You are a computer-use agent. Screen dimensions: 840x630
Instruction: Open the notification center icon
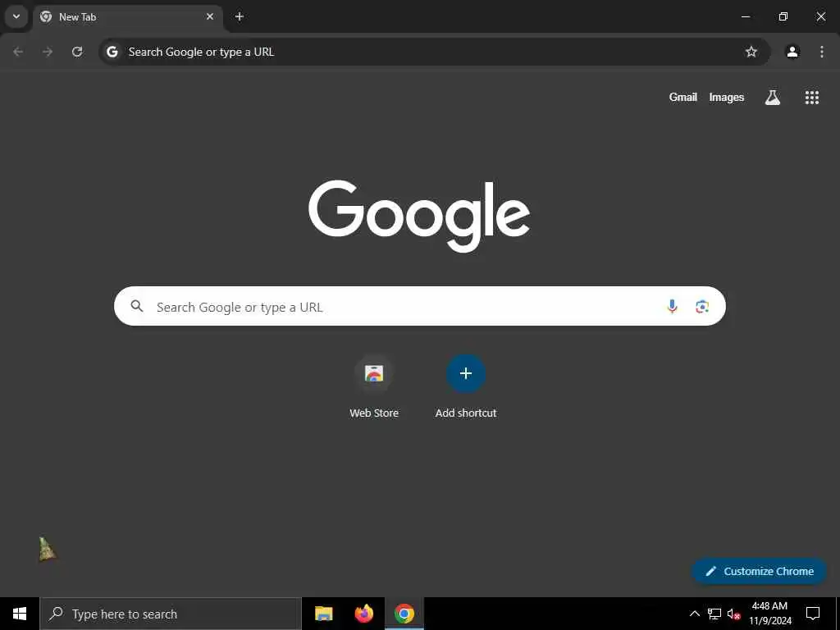pyautogui.click(x=813, y=614)
